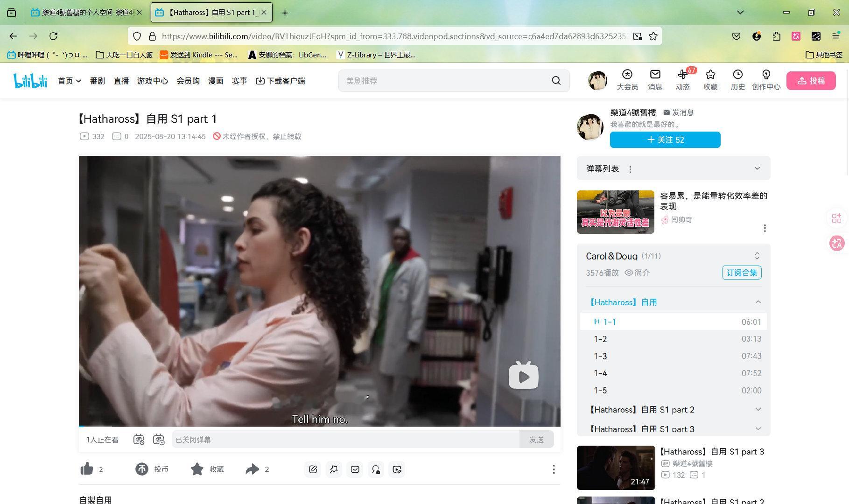Reload the page with refresh icon
The image size is (849, 504).
(54, 36)
